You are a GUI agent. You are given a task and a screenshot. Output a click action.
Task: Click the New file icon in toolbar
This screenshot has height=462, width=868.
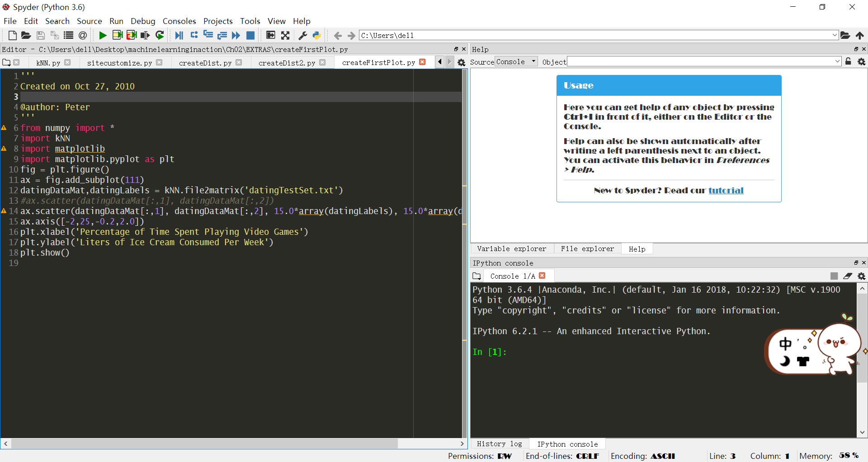12,35
